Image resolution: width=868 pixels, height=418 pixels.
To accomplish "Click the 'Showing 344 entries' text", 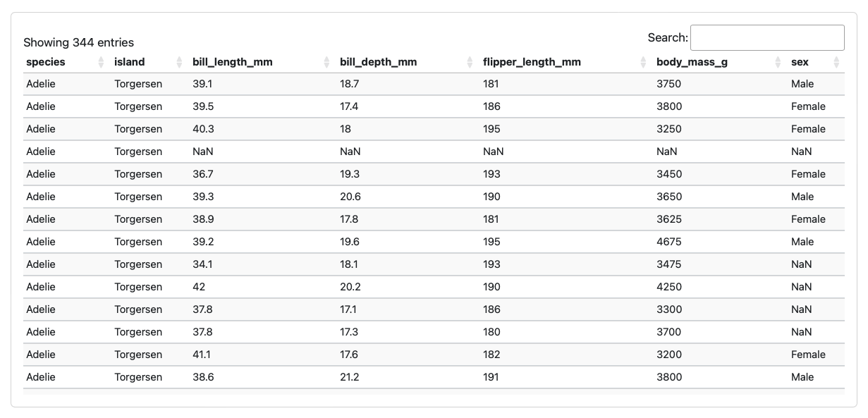I will [78, 42].
